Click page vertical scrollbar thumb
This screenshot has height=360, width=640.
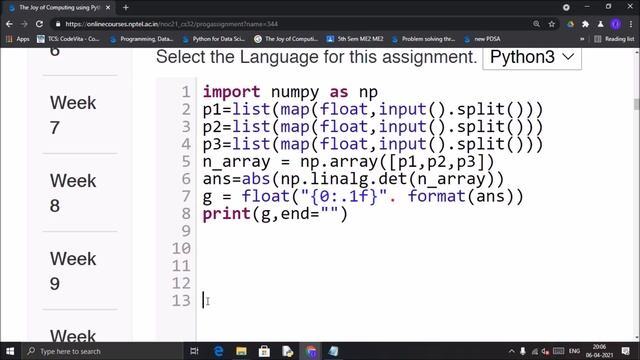[x=636, y=104]
